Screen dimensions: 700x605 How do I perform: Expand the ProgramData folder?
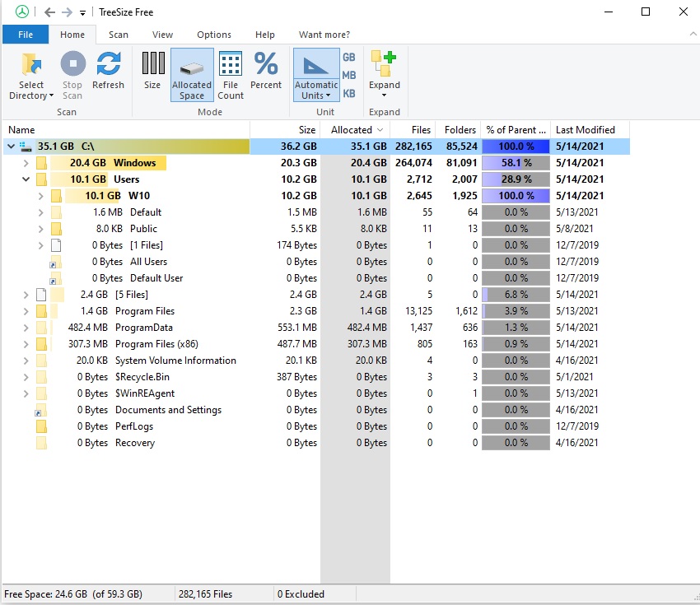tap(26, 328)
